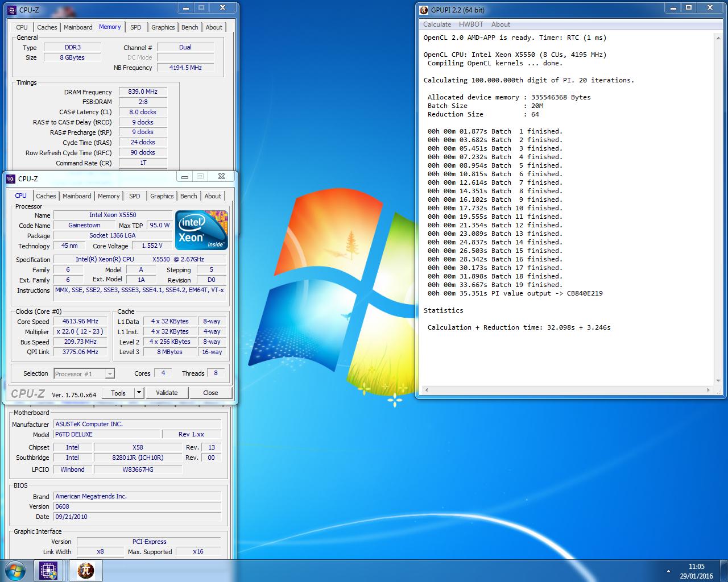The width and height of the screenshot is (728, 582).
Task: Click CAS# Latency value 8.0 clocks
Action: (143, 112)
